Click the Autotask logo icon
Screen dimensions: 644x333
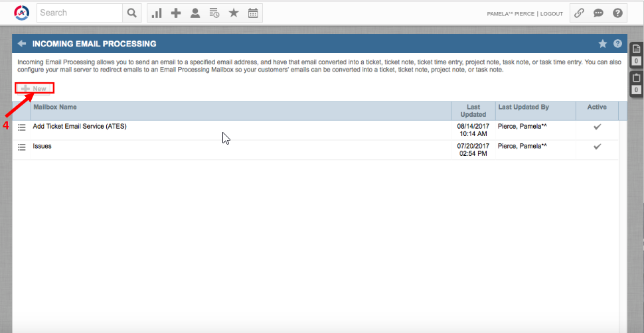21,13
